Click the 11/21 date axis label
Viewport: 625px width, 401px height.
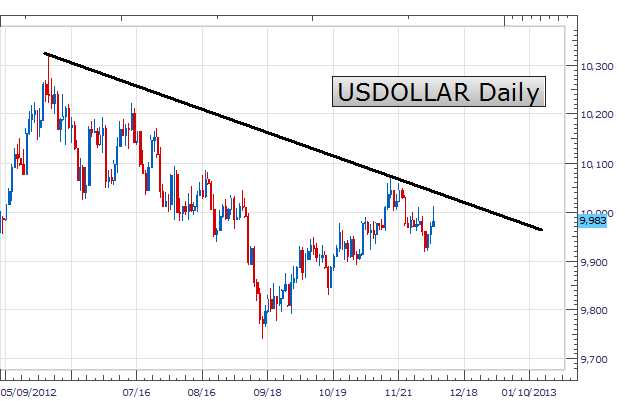tap(399, 393)
